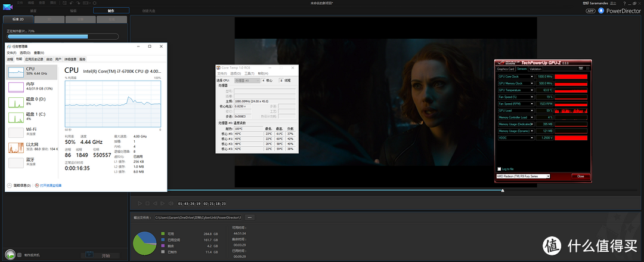
Task: Open 工具(T) menu in Core Temp
Action: [249, 73]
